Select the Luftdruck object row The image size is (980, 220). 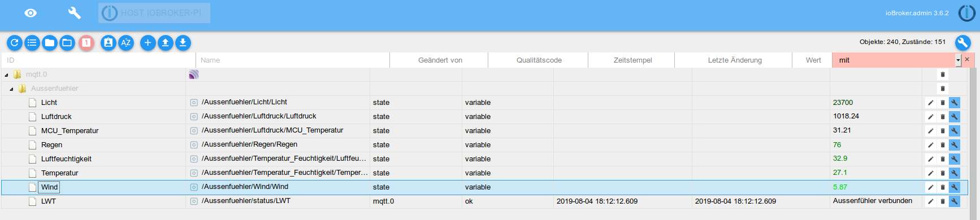(484, 117)
